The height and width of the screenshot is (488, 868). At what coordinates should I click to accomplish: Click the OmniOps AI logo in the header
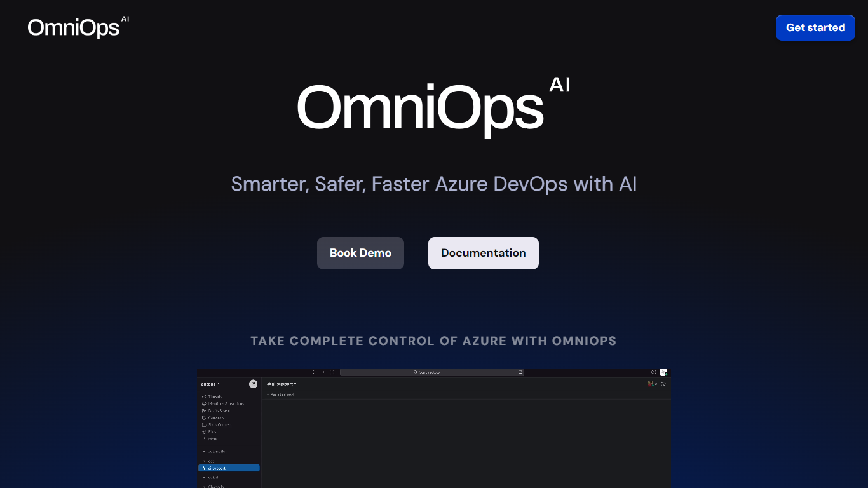78,27
